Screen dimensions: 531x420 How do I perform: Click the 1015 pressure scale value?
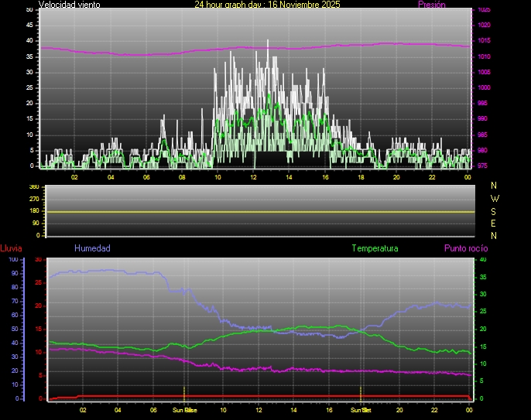484,41
